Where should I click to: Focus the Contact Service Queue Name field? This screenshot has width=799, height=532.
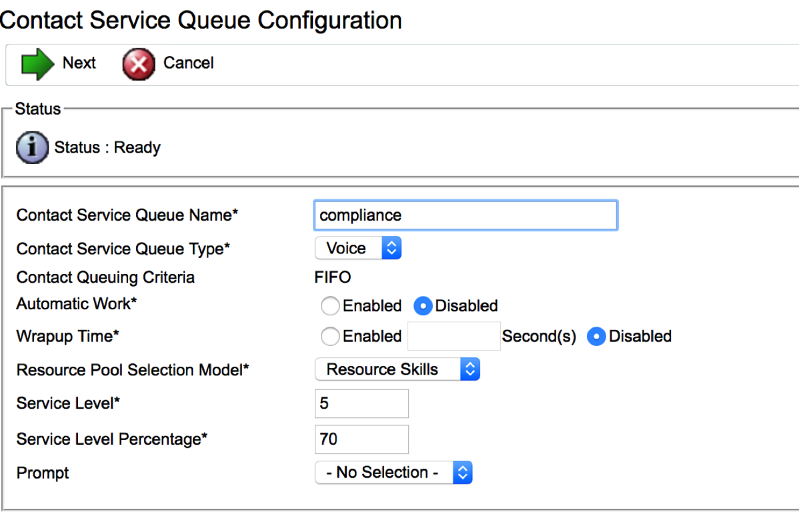pos(465,215)
